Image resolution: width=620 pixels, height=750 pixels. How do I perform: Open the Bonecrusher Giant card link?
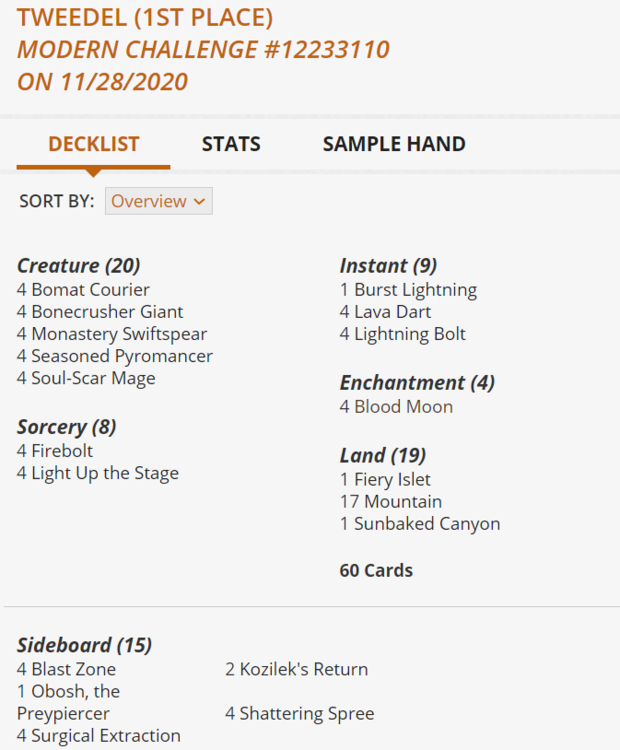[107, 312]
